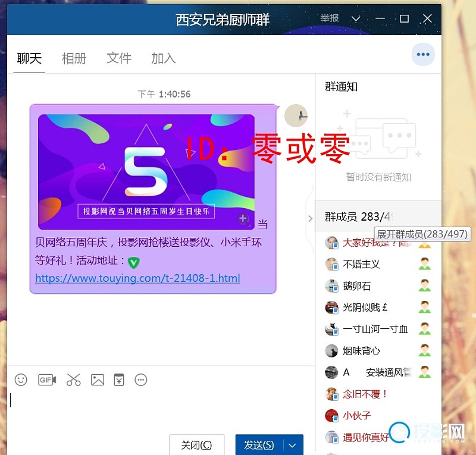The width and height of the screenshot is (476, 455).
Task: Zoom the banner with the plus magnifier
Action: point(243,218)
